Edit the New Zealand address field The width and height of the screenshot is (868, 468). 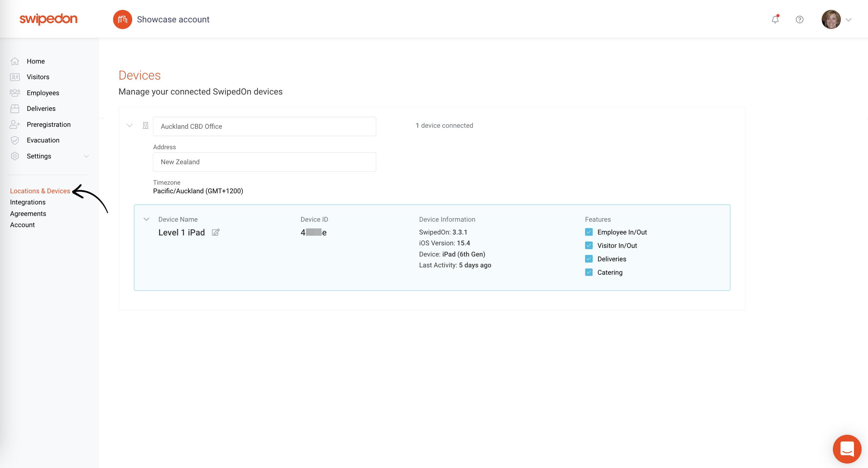264,162
